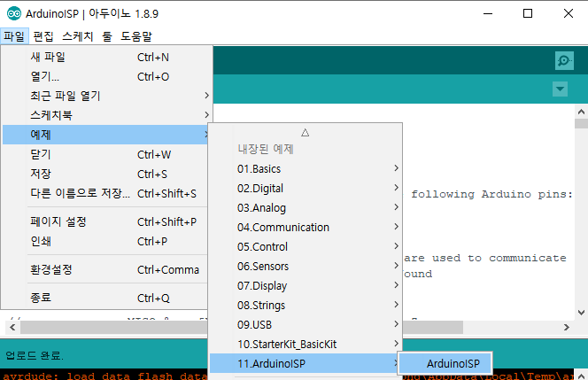Image resolution: width=588 pixels, height=380 pixels.
Task: Select 다른 이름으로 저장...
Action: [x=105, y=194]
